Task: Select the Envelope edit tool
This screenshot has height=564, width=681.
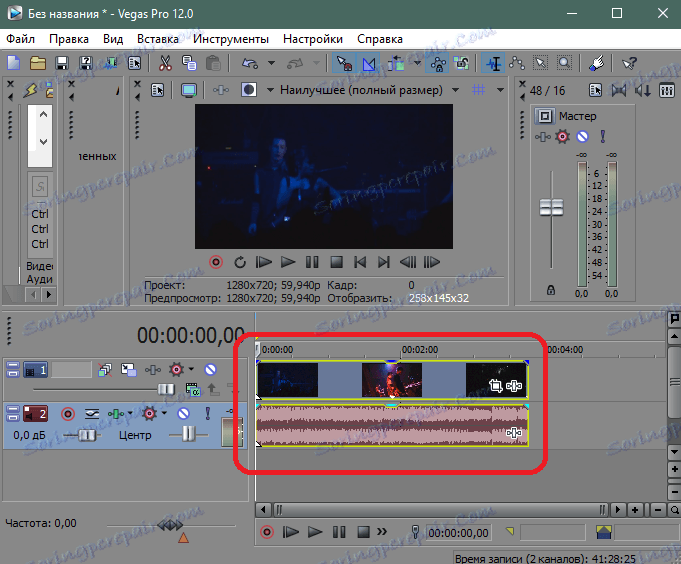Action: [x=517, y=63]
